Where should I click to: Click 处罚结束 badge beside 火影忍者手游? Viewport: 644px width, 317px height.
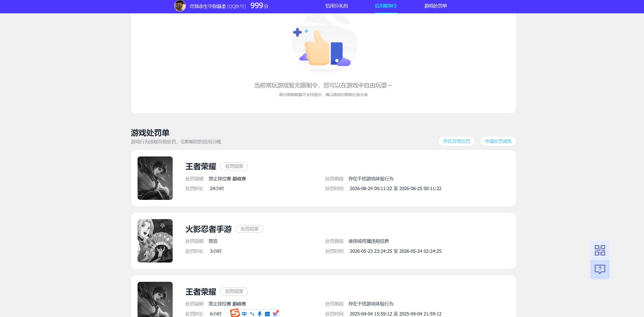pyautogui.click(x=249, y=229)
